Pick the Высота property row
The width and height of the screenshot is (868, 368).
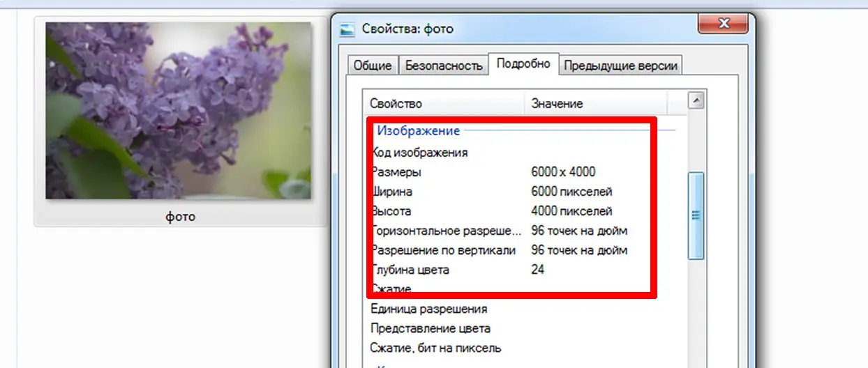[x=392, y=210]
